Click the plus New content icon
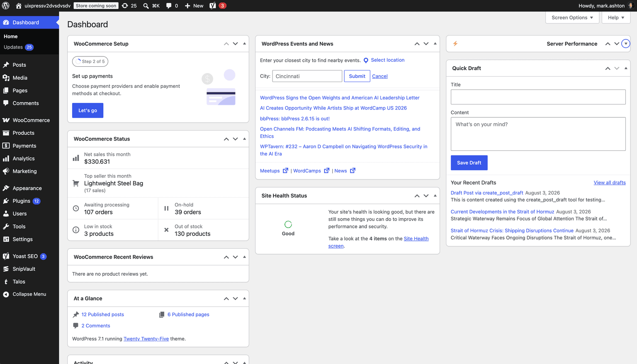The image size is (637, 364). point(187,6)
